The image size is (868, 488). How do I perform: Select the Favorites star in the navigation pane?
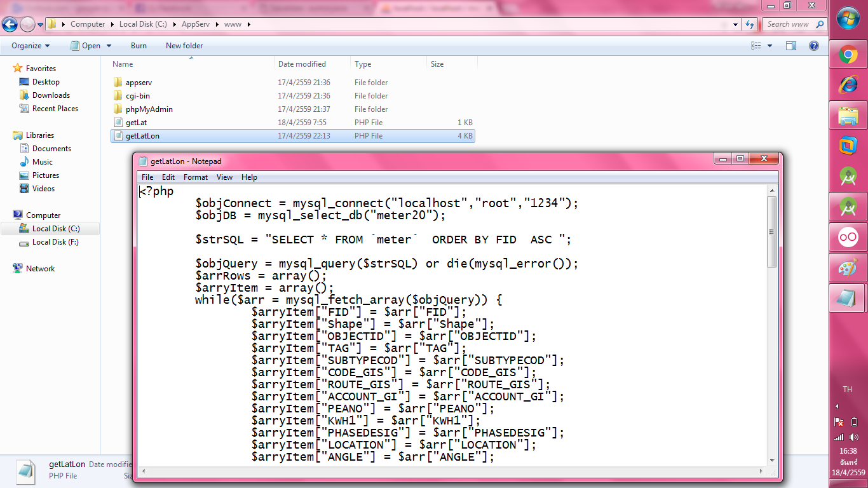click(18, 68)
